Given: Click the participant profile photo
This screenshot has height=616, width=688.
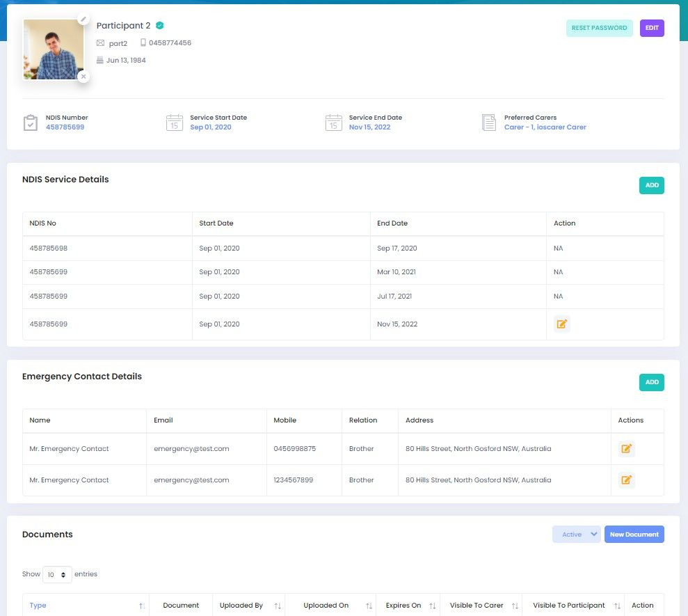Looking at the screenshot, I should tap(54, 49).
